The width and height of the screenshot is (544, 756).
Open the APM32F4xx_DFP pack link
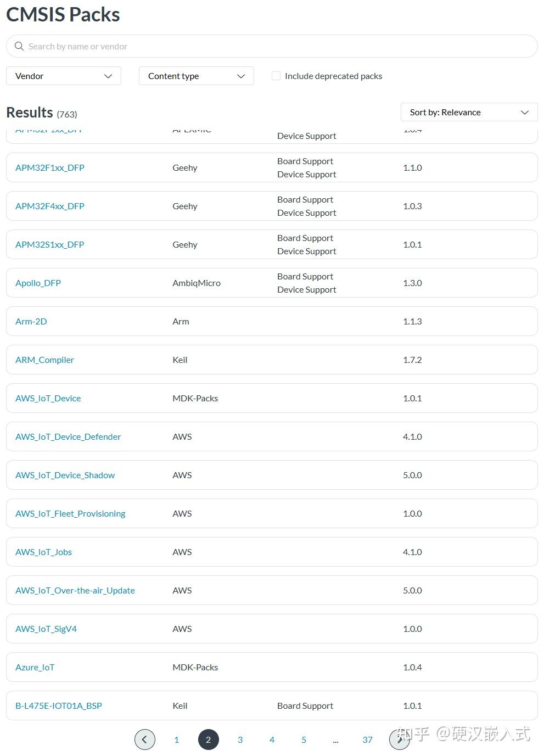(x=50, y=206)
